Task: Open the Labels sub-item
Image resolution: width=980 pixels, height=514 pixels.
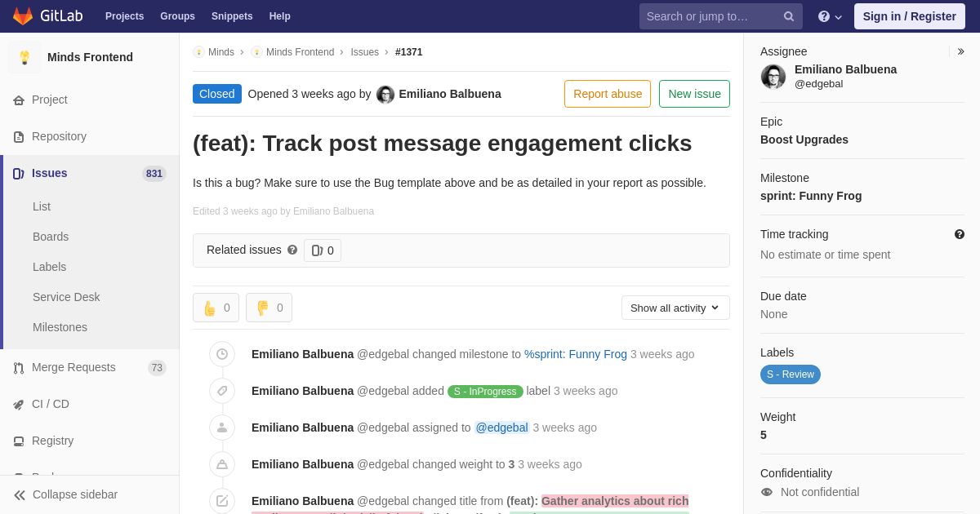Action: pos(49,267)
